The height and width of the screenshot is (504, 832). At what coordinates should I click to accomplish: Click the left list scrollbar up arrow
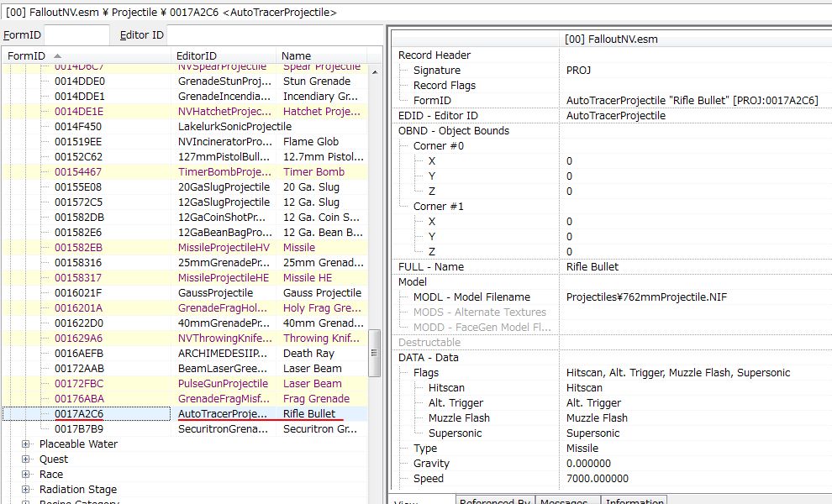pos(375,71)
